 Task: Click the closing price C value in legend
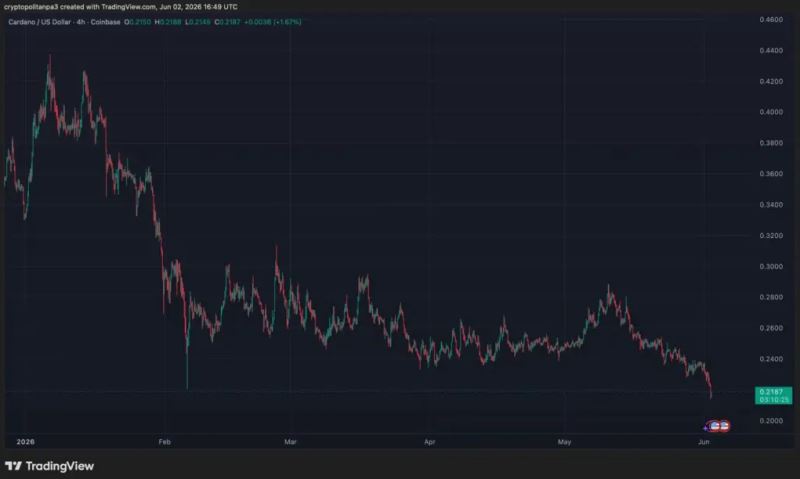(x=228, y=22)
